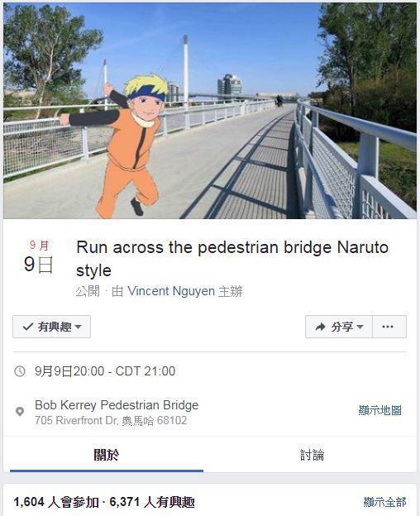Image resolution: width=420 pixels, height=516 pixels.
Task: Expand the 有興趣 dropdown arrow
Action: 78,327
